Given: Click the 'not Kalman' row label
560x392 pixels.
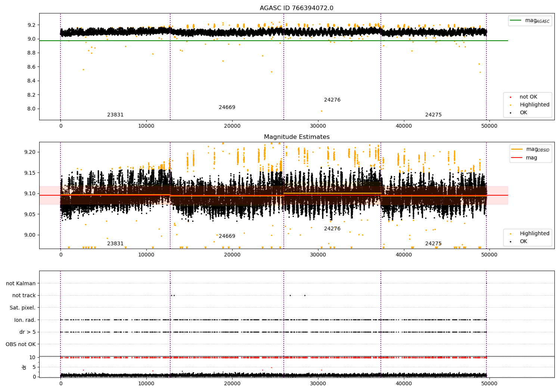Looking at the screenshot, I should pyautogui.click(x=21, y=284).
